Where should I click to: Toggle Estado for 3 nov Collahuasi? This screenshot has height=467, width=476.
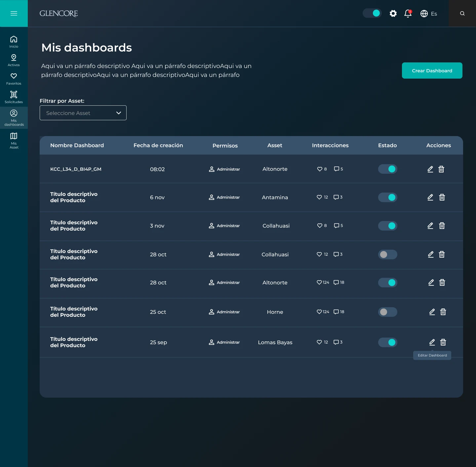click(x=388, y=226)
